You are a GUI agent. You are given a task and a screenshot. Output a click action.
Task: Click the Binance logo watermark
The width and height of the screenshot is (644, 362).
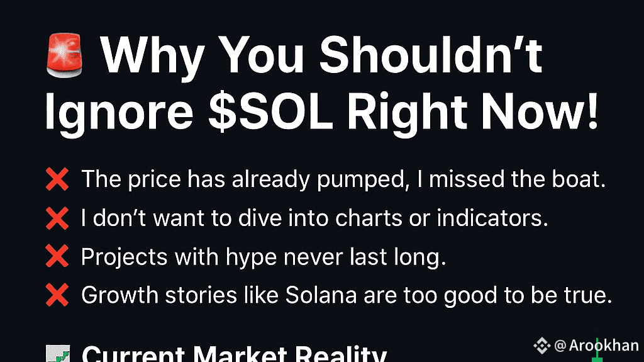(541, 346)
